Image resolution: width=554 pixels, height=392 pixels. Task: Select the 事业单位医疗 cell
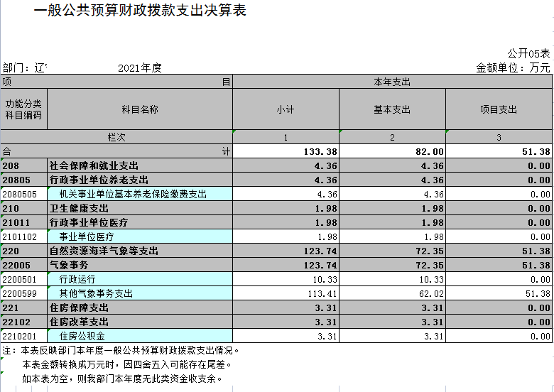[x=140, y=236]
